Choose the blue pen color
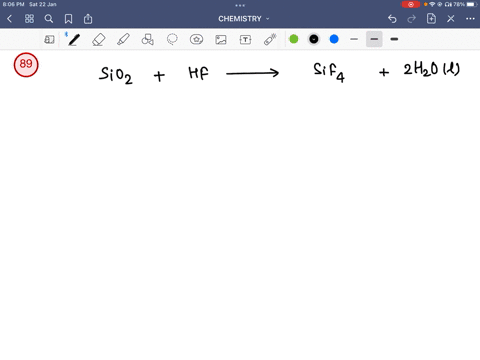The height and width of the screenshot is (360, 480). click(334, 39)
